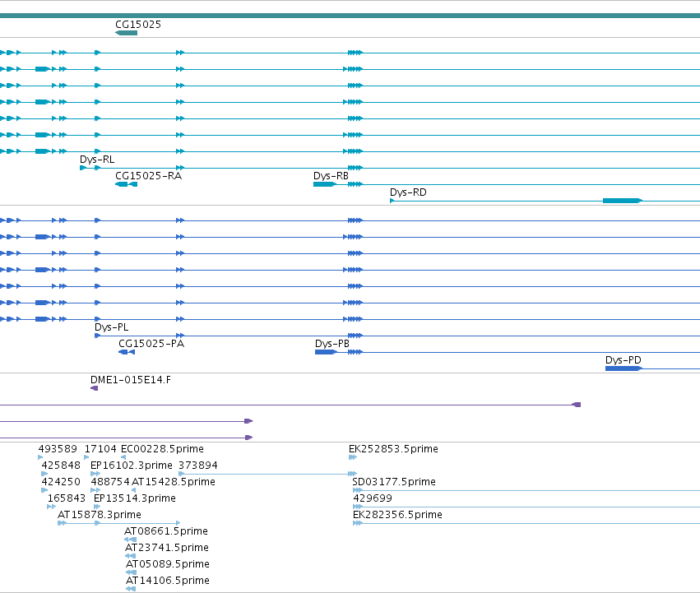This screenshot has width=700, height=593.
Task: Click the Dys-PD protein label
Action: tap(624, 360)
